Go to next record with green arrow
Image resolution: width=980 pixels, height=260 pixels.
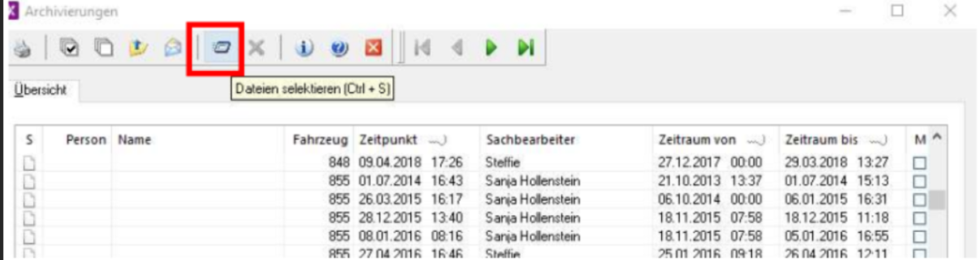(491, 48)
